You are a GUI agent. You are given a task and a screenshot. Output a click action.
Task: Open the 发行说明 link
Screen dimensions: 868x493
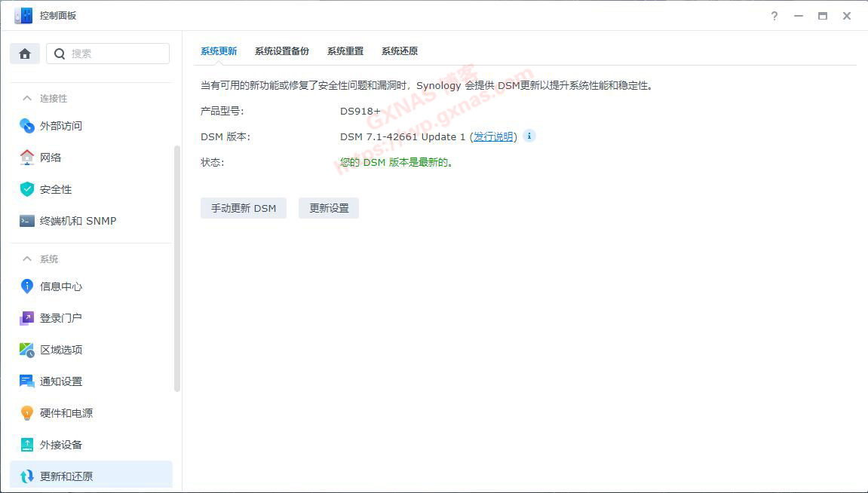click(494, 136)
